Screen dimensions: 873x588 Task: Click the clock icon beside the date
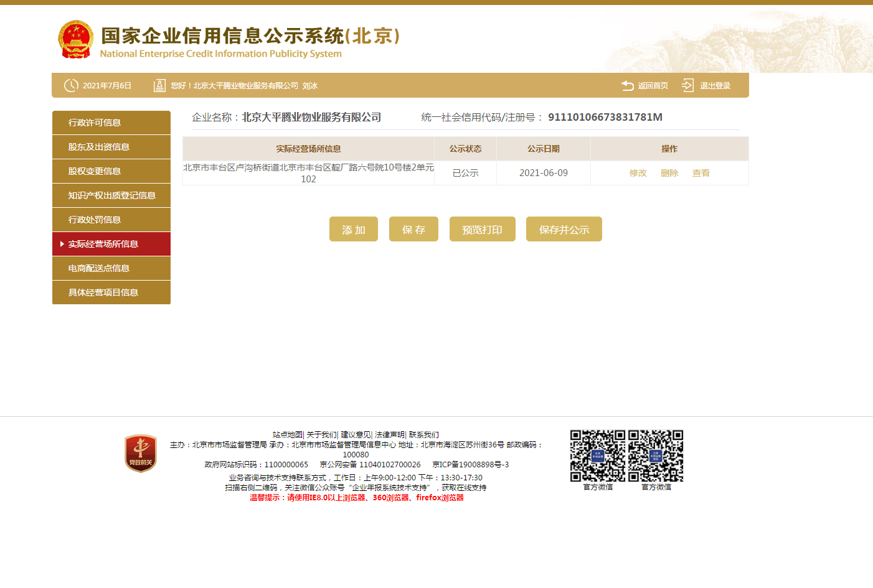pos(71,85)
